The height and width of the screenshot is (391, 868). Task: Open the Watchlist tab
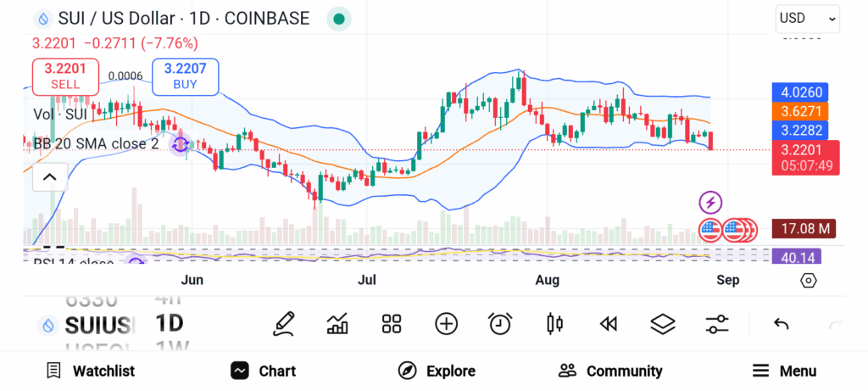click(90, 371)
